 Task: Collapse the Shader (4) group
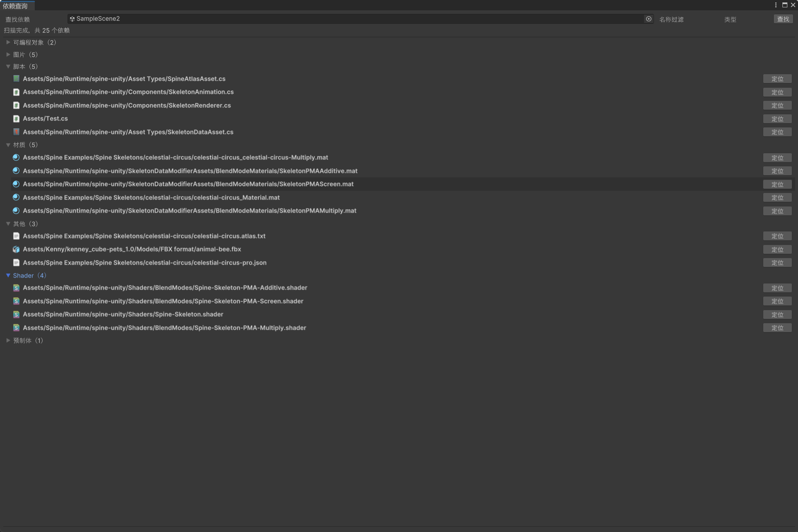coord(8,275)
